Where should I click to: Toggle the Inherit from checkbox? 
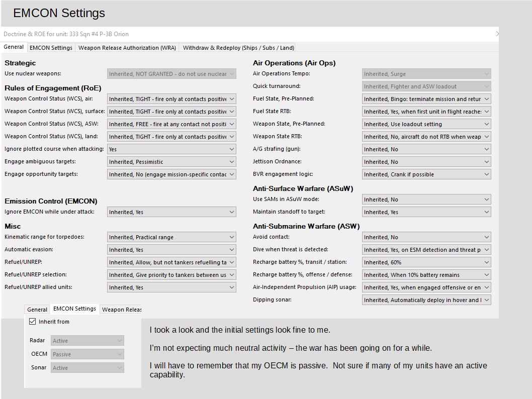coord(33,322)
